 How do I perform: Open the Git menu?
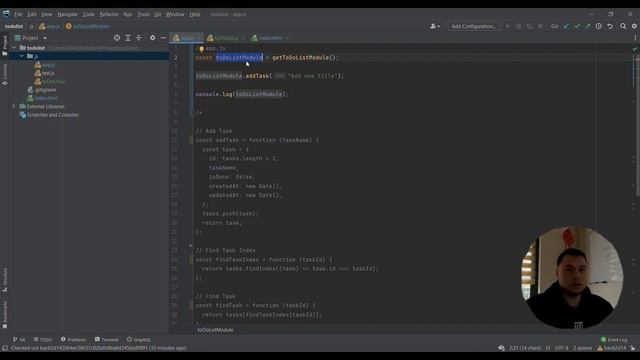158,14
